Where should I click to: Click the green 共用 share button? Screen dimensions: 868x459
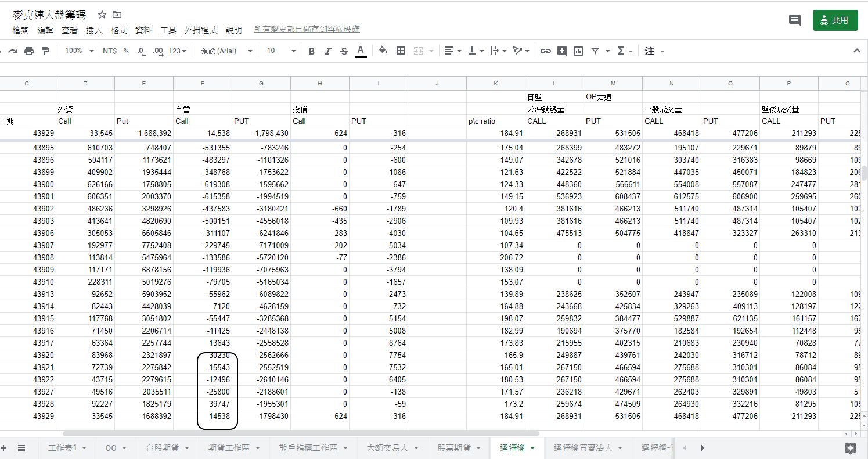835,20
